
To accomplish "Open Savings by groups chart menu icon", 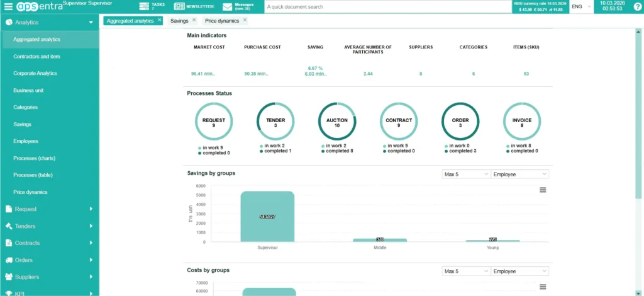I will click(x=543, y=190).
